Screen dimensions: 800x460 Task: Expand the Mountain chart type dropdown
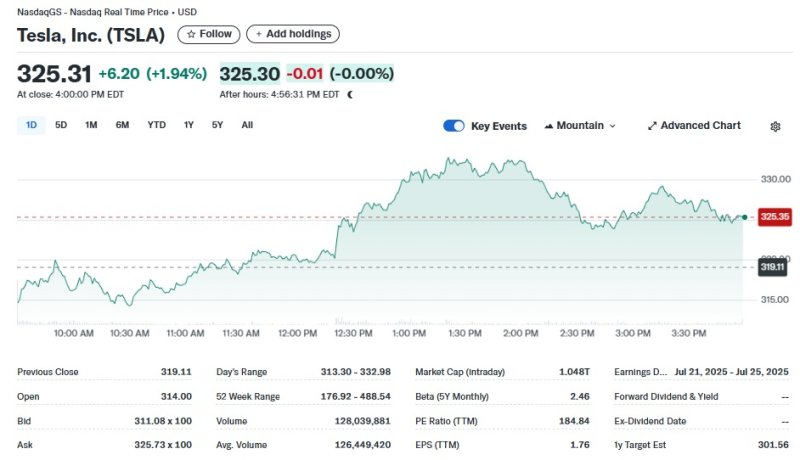pyautogui.click(x=612, y=126)
